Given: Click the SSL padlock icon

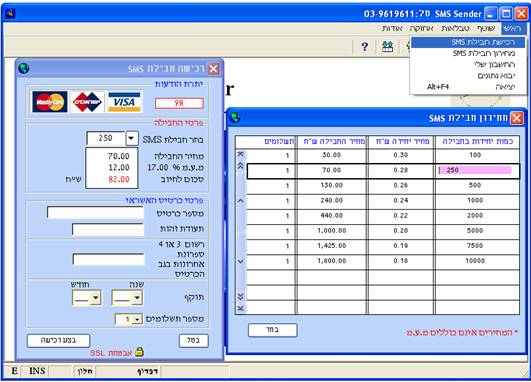Looking at the screenshot, I should pyautogui.click(x=139, y=352).
